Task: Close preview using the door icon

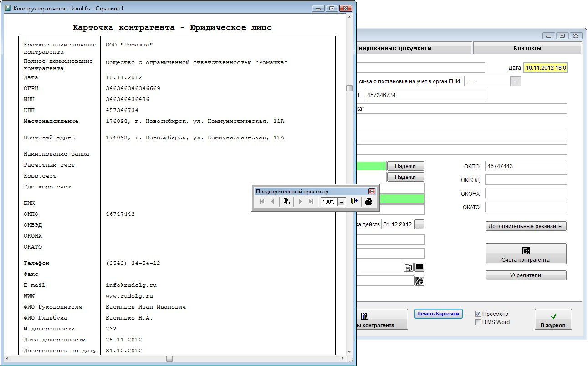Action: tap(354, 202)
